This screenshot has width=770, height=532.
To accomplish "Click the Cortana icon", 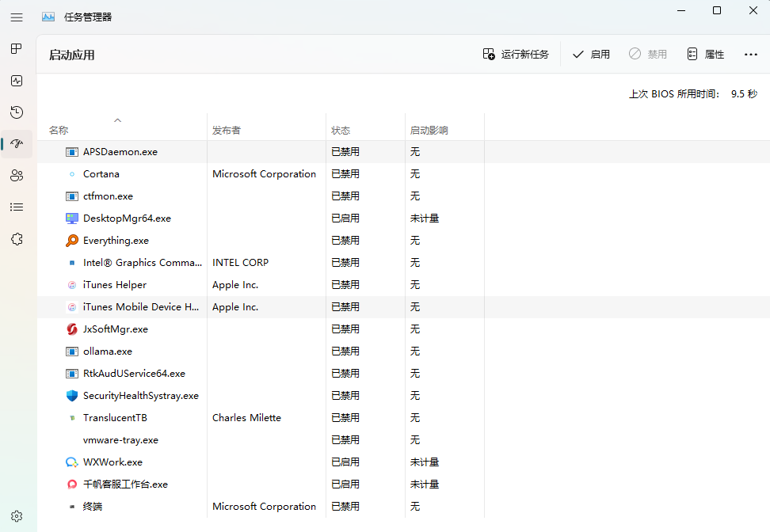I will (x=72, y=174).
